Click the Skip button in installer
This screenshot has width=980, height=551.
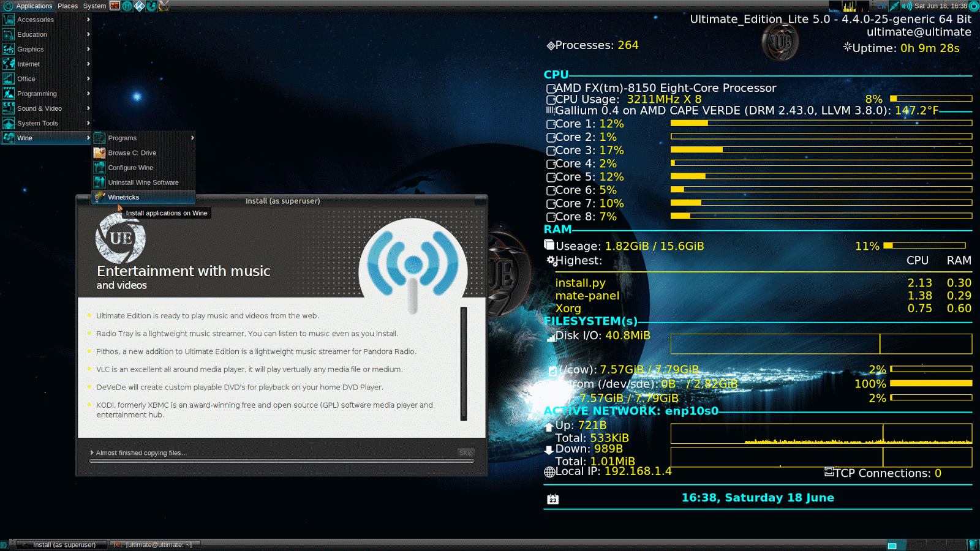tap(466, 452)
